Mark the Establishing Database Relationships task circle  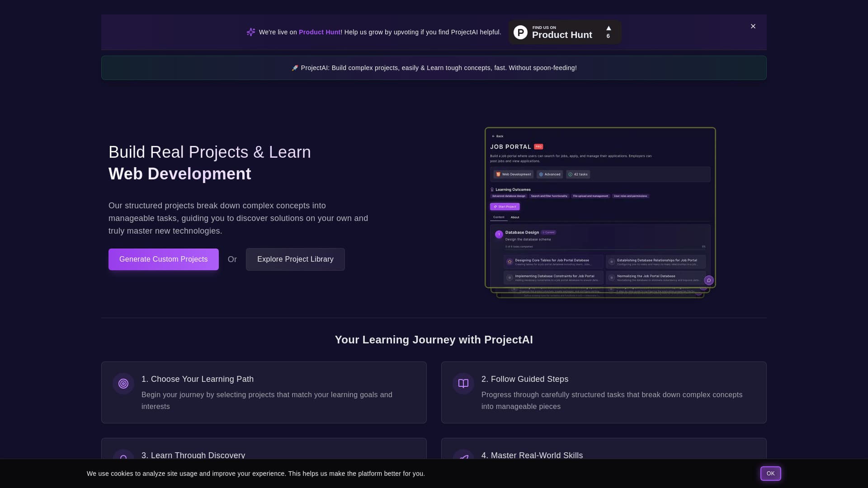click(612, 262)
